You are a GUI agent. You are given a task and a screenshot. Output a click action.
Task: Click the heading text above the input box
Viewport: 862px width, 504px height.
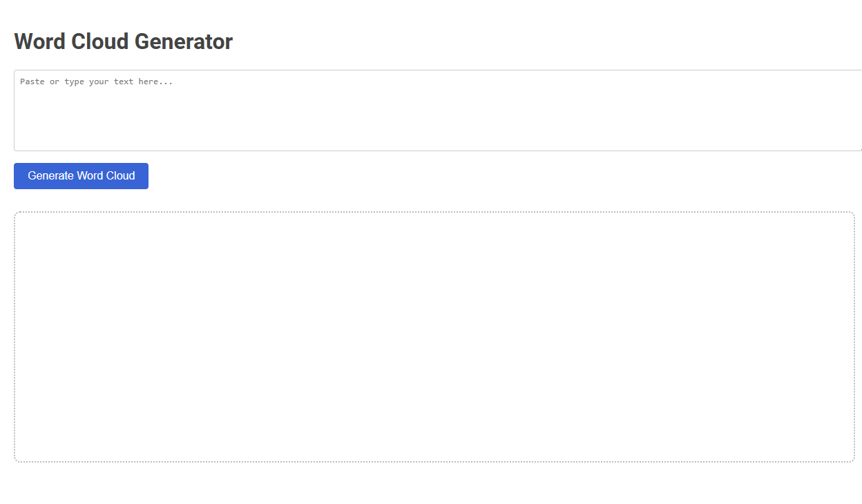point(123,41)
